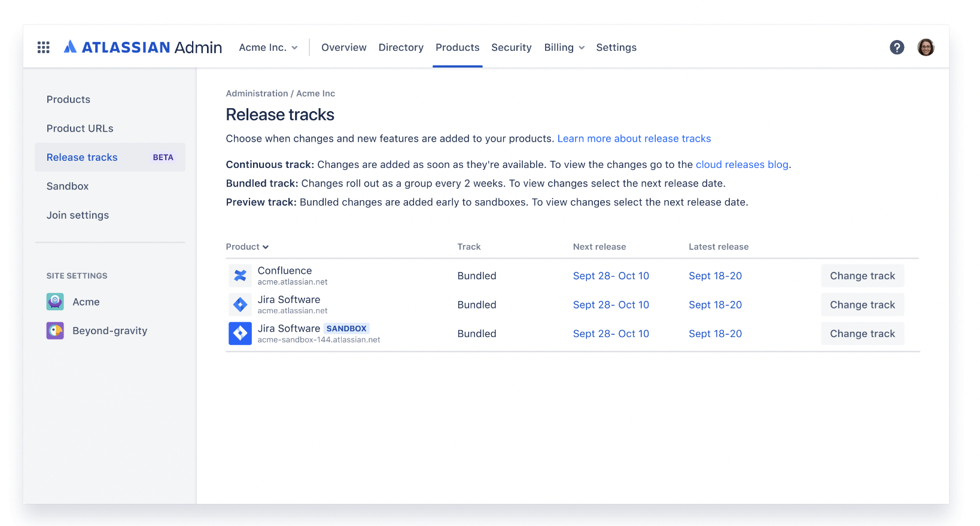Open sandbox Jira Software latest release Sept 18-20
980x526 pixels.
point(715,334)
